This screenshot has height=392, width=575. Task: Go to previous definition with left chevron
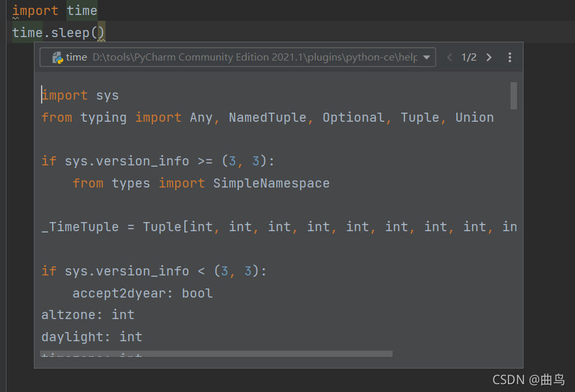click(x=449, y=57)
